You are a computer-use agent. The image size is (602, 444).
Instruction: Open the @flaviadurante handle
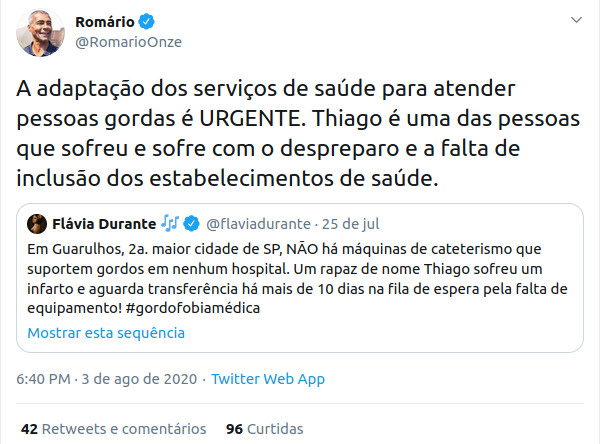click(258, 222)
